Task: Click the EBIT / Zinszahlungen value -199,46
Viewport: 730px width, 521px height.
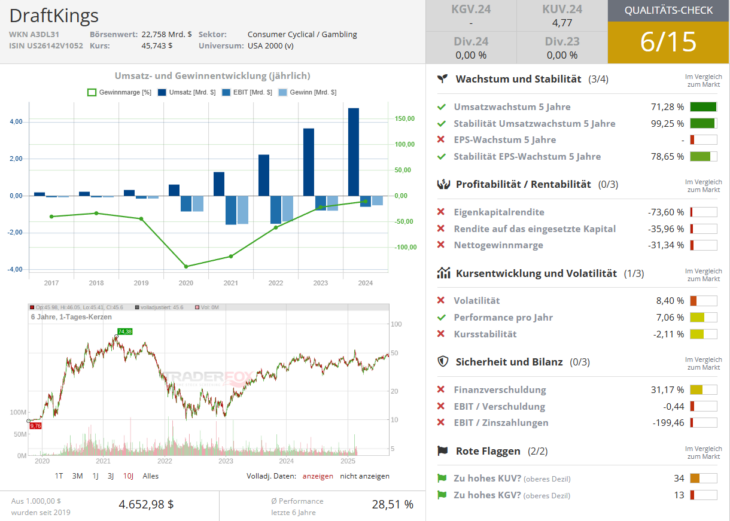Action: (x=668, y=423)
